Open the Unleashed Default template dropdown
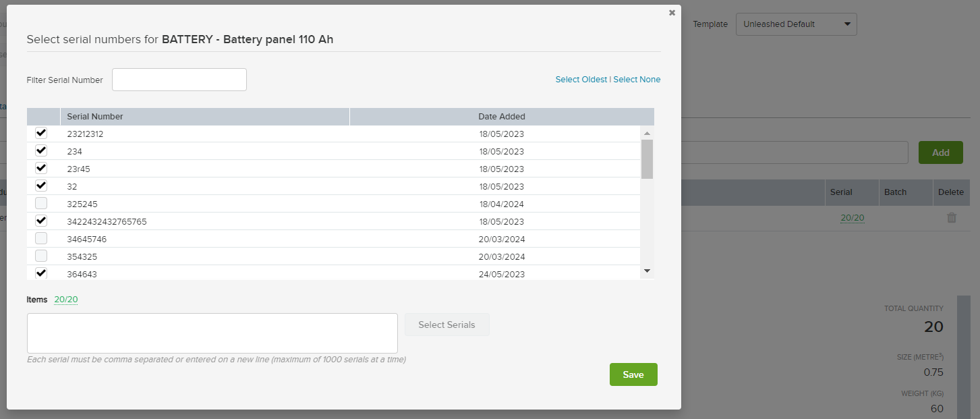 [796, 24]
